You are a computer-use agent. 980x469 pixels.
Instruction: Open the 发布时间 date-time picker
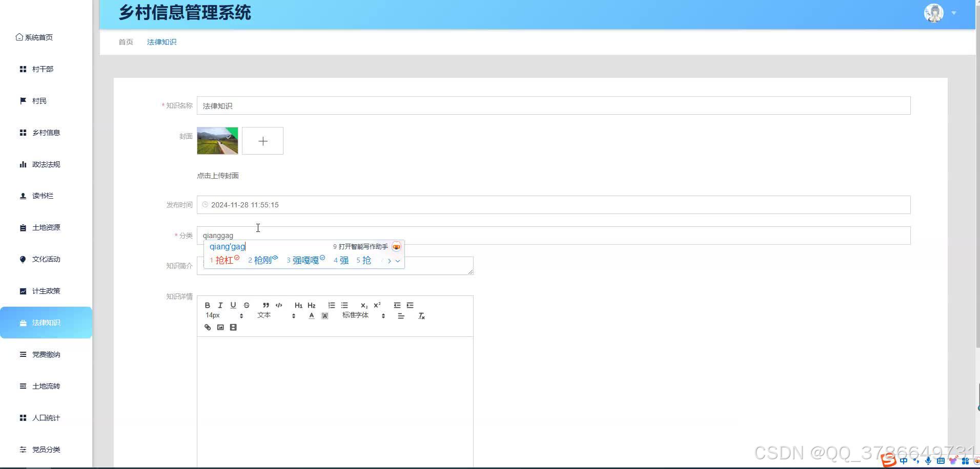554,205
